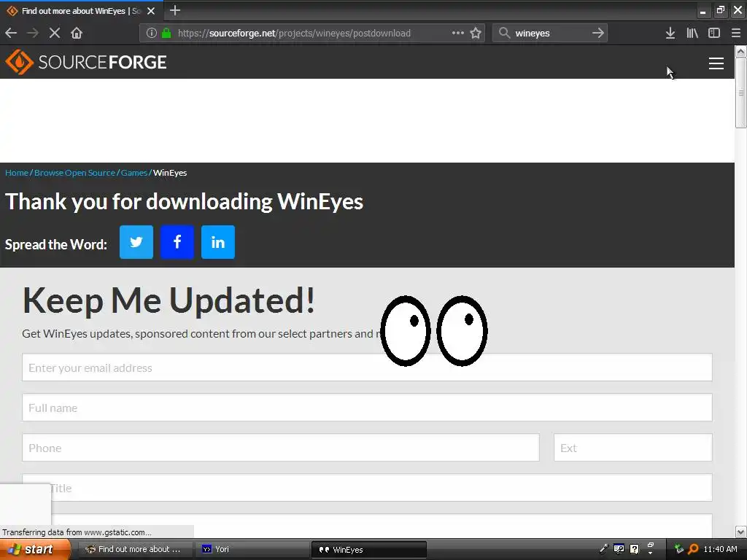Screen dimensions: 747x560
Task: Click the safely remove hardware tray icon
Action: point(679,548)
